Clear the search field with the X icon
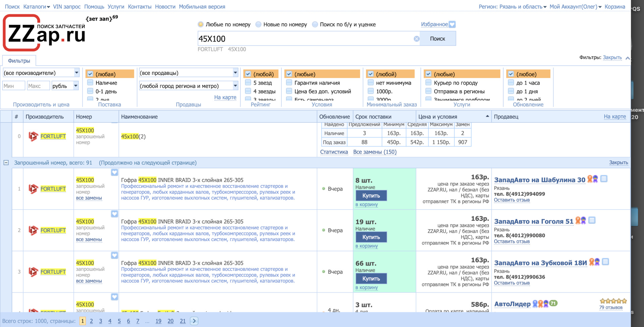 [417, 39]
